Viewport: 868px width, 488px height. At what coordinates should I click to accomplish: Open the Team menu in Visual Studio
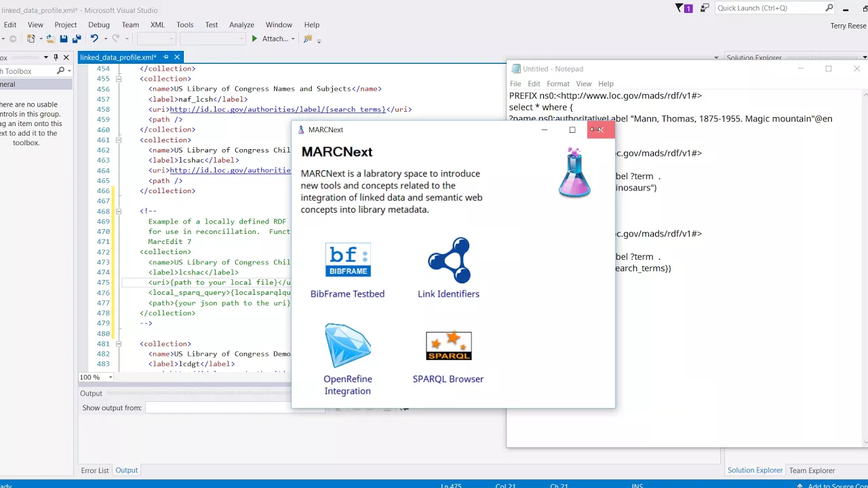tap(130, 25)
